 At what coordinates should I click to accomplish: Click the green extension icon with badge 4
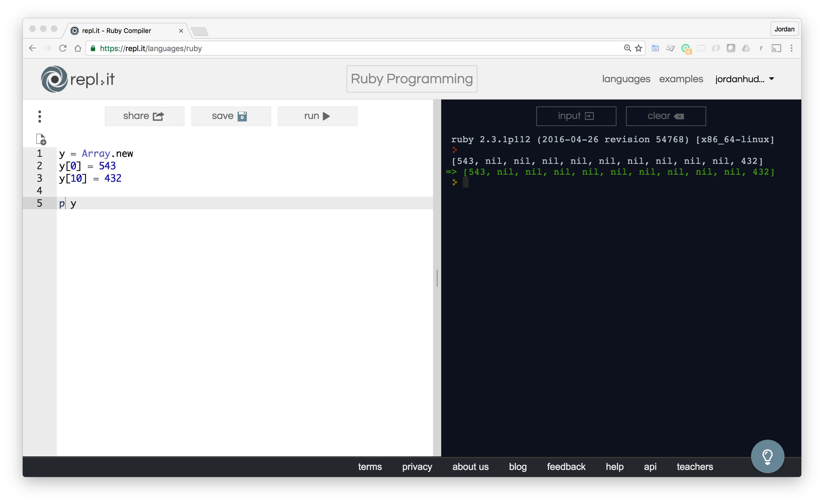[x=686, y=48]
